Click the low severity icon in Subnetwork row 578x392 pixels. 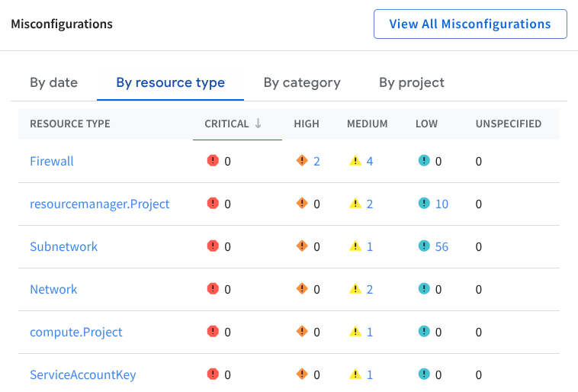424,246
